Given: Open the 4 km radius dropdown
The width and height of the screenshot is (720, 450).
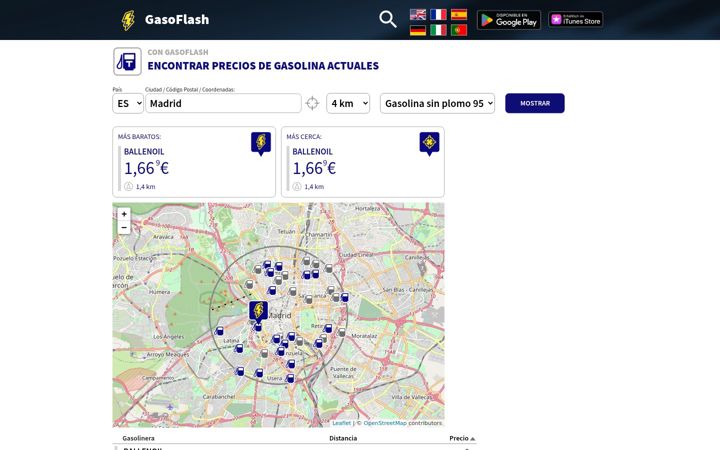Looking at the screenshot, I should (348, 103).
